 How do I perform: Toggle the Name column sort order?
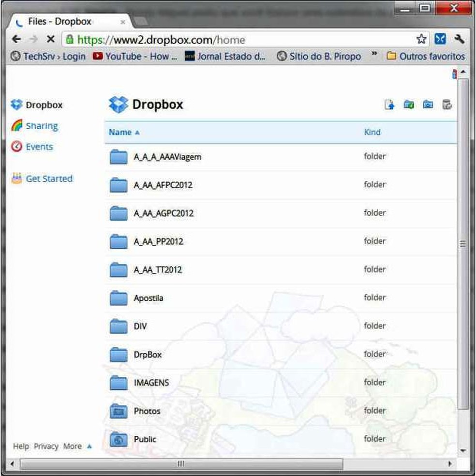[120, 132]
